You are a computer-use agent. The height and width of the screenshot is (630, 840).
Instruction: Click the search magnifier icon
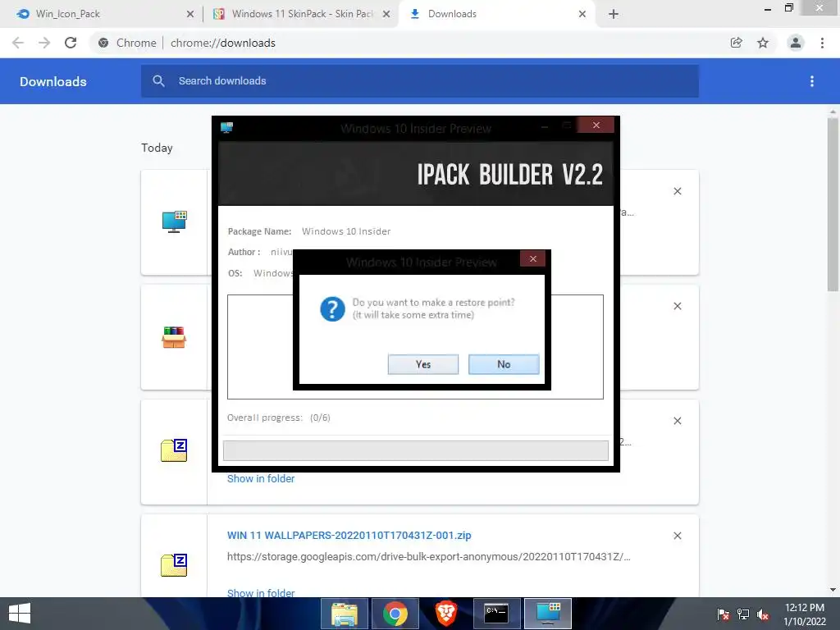[158, 81]
